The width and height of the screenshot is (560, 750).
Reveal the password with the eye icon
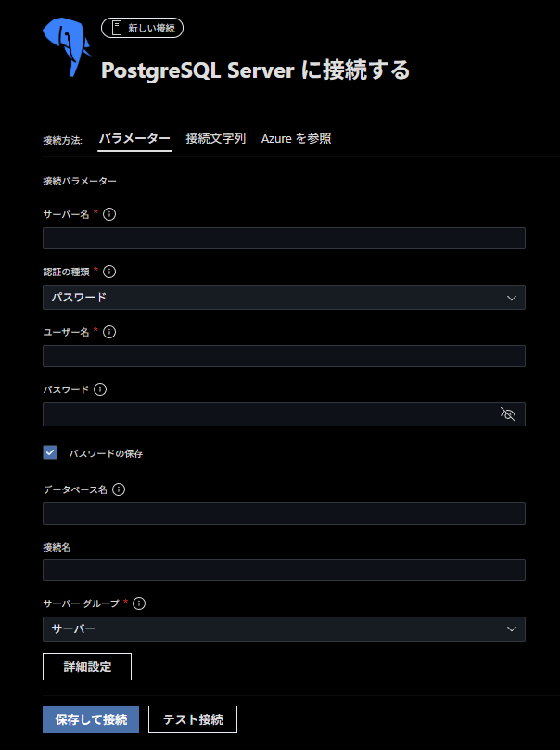click(507, 414)
